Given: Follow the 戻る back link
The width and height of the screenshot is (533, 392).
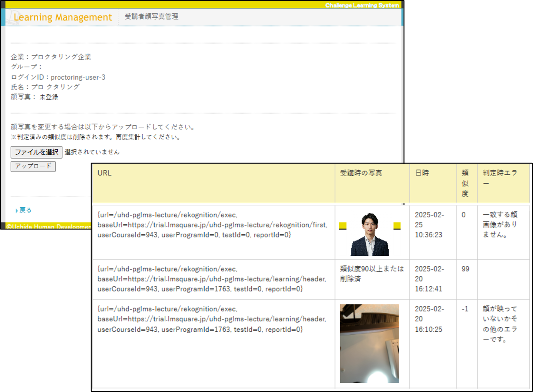Looking at the screenshot, I should 25,210.
